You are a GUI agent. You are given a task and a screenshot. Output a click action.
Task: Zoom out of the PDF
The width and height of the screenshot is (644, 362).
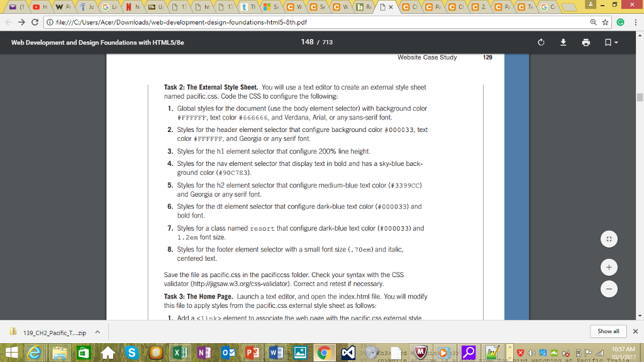(x=609, y=289)
